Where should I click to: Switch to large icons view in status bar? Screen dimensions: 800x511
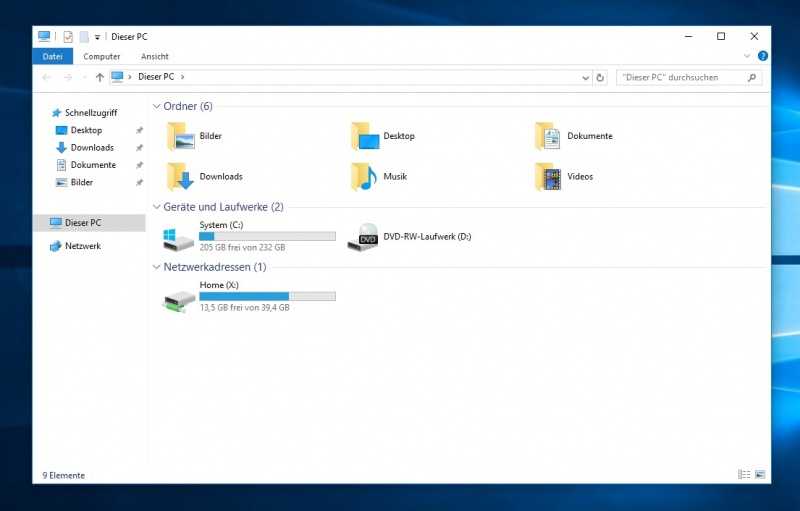coord(760,475)
